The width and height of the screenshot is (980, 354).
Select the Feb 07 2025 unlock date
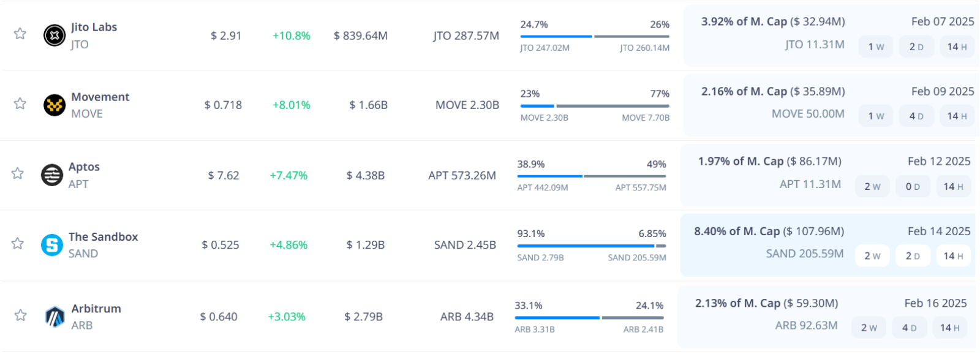942,21
